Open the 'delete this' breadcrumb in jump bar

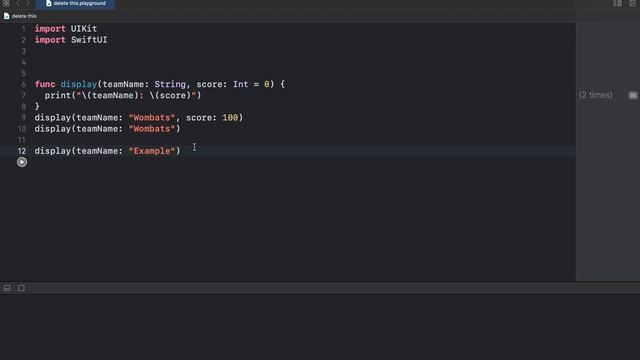pyautogui.click(x=20, y=16)
